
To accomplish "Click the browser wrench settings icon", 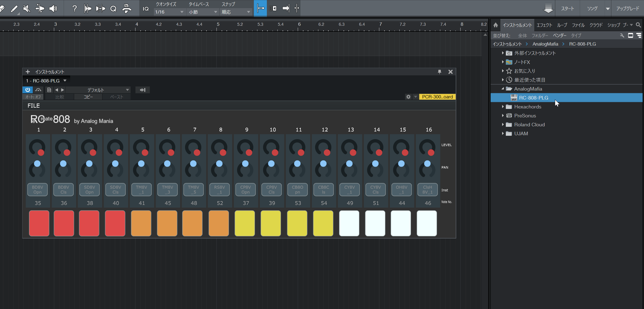I will point(622,36).
